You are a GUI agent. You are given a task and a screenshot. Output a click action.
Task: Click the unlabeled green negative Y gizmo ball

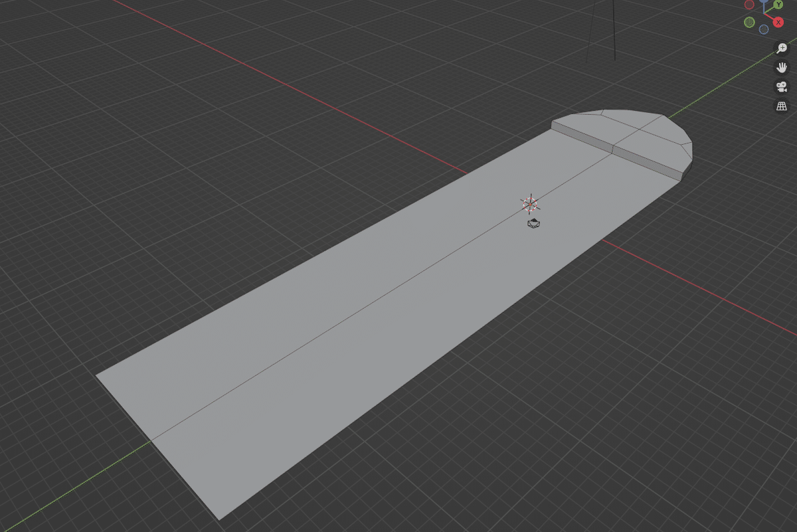point(749,23)
